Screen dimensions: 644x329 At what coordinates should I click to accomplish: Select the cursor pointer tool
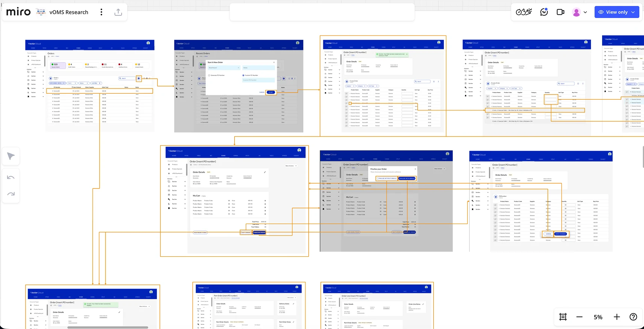[x=11, y=156]
